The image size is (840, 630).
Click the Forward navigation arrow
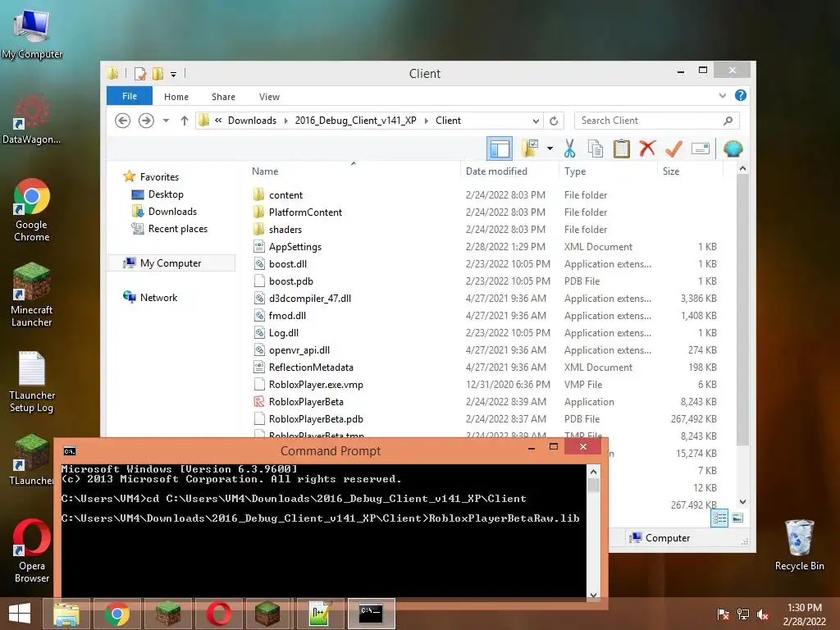pos(146,121)
